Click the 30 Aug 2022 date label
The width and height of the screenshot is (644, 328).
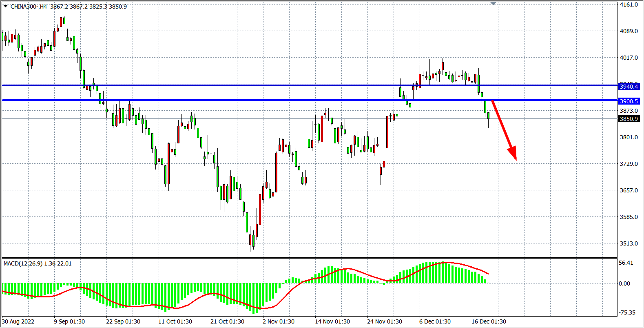[x=18, y=321]
